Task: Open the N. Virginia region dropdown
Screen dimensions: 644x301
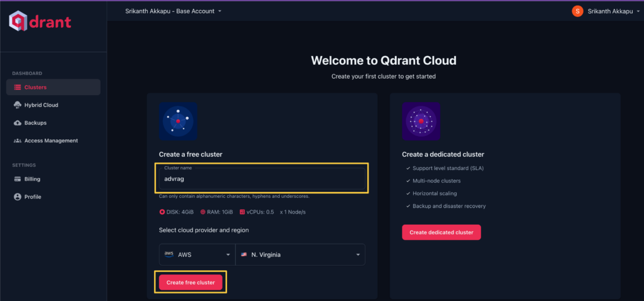Action: click(300, 254)
